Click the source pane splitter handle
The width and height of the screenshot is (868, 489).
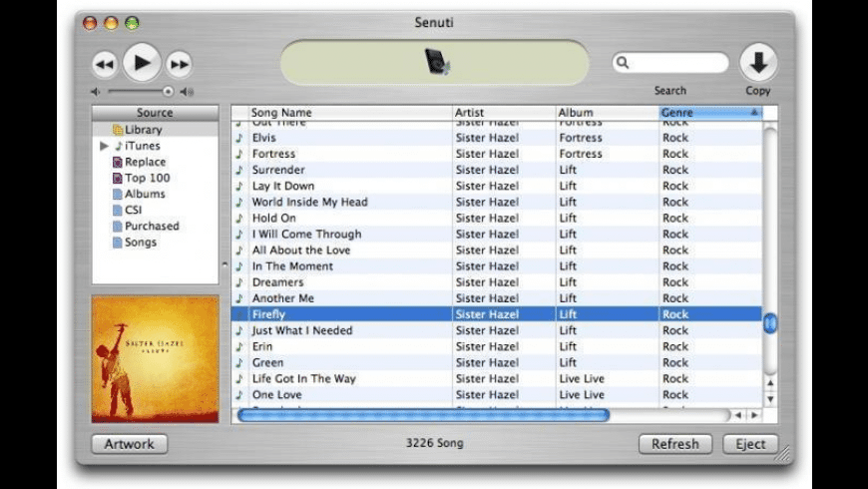(224, 264)
